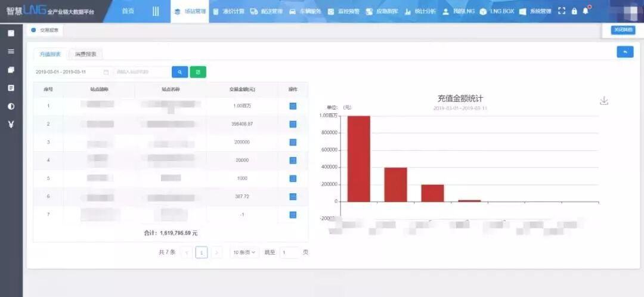The width and height of the screenshot is (644, 297).
Task: Click the second red chart bar near 400000
Action: (x=395, y=184)
